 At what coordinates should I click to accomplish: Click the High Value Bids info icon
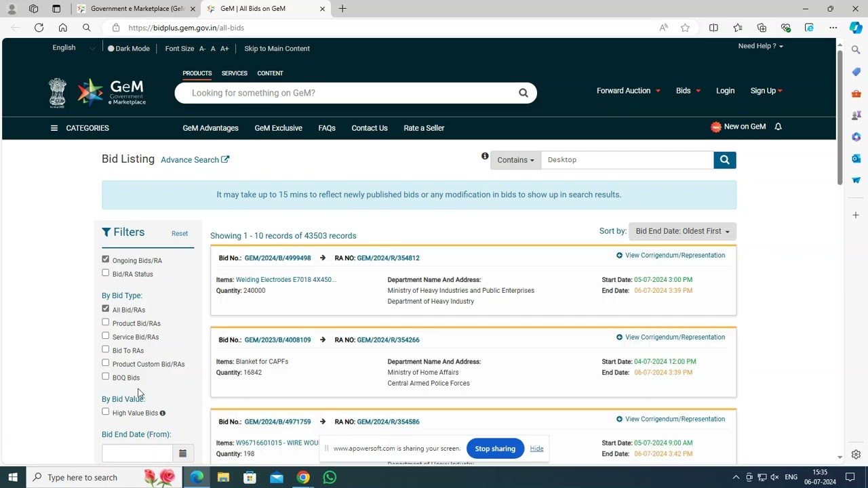pos(162,413)
